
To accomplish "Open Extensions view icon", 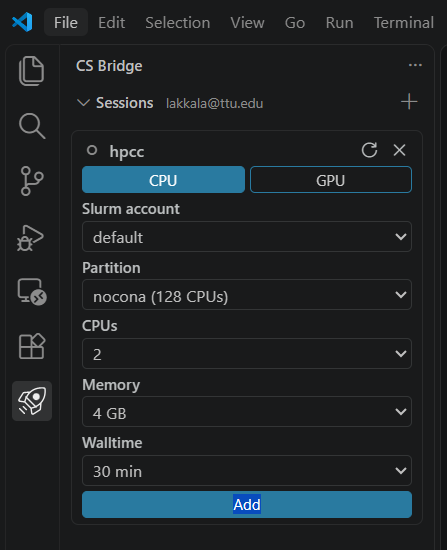I will click(32, 346).
